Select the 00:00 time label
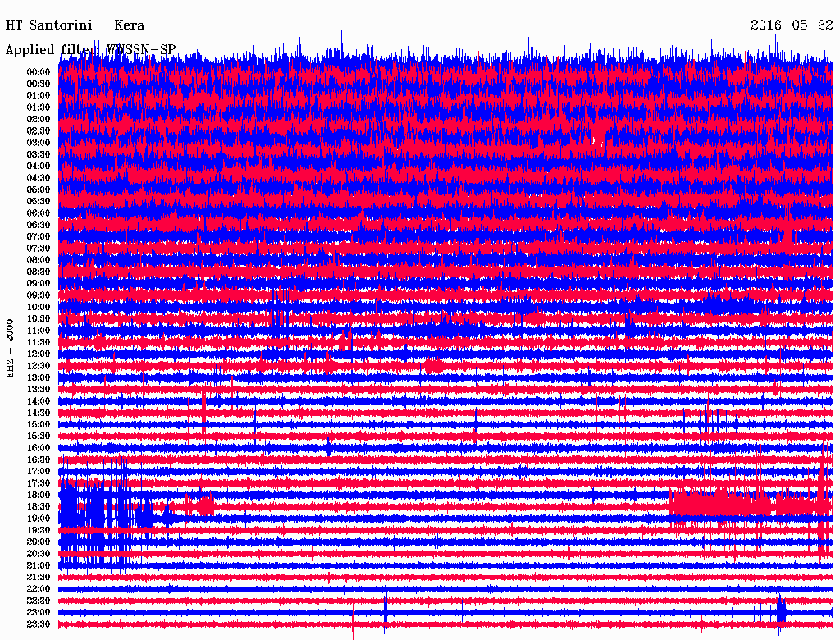Image resolution: width=840 pixels, height=640 pixels. tap(39, 72)
